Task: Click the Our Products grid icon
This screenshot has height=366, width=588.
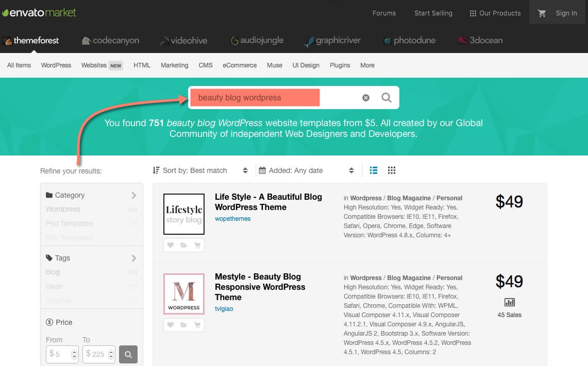Action: click(473, 13)
